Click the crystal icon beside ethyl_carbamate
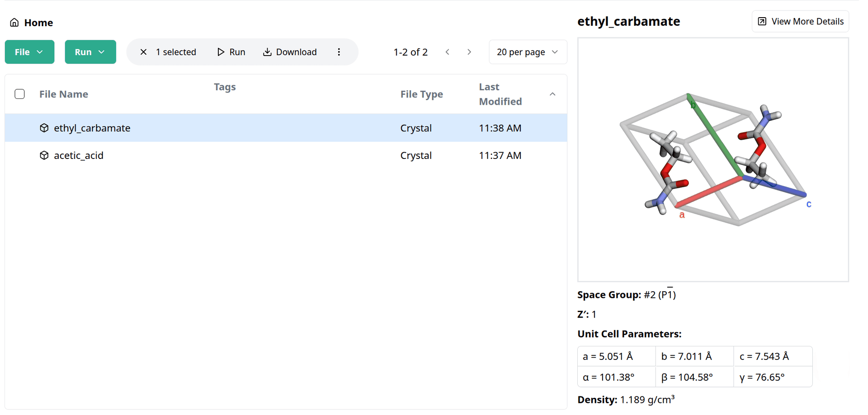The width and height of the screenshot is (868, 415). [44, 128]
